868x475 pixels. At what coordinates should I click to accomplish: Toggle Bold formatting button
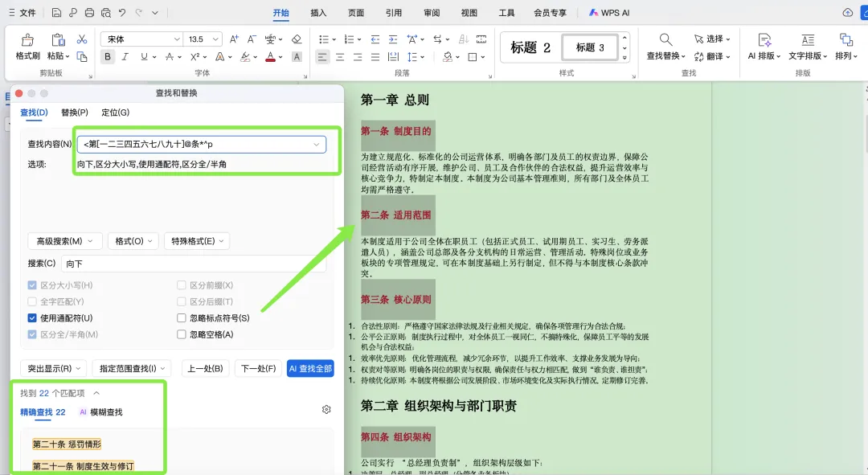[108, 56]
